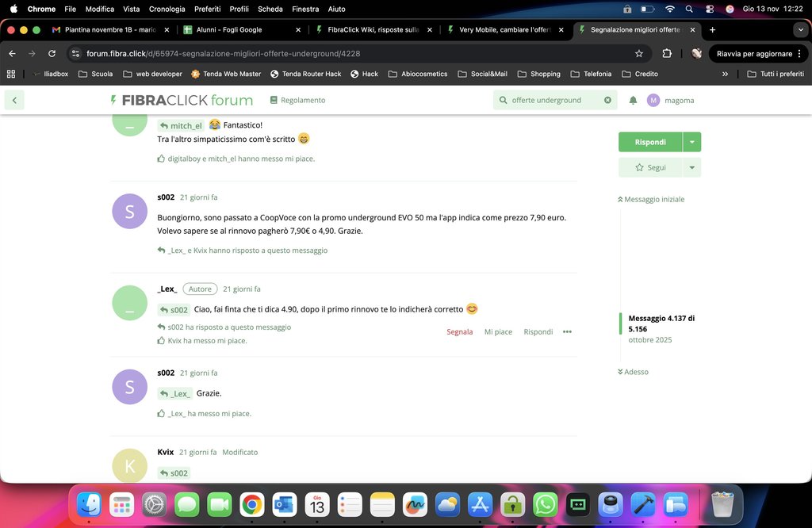The width and height of the screenshot is (812, 528).
Task: Open 's002 ha risposto a questo messaggio'
Action: tap(224, 327)
